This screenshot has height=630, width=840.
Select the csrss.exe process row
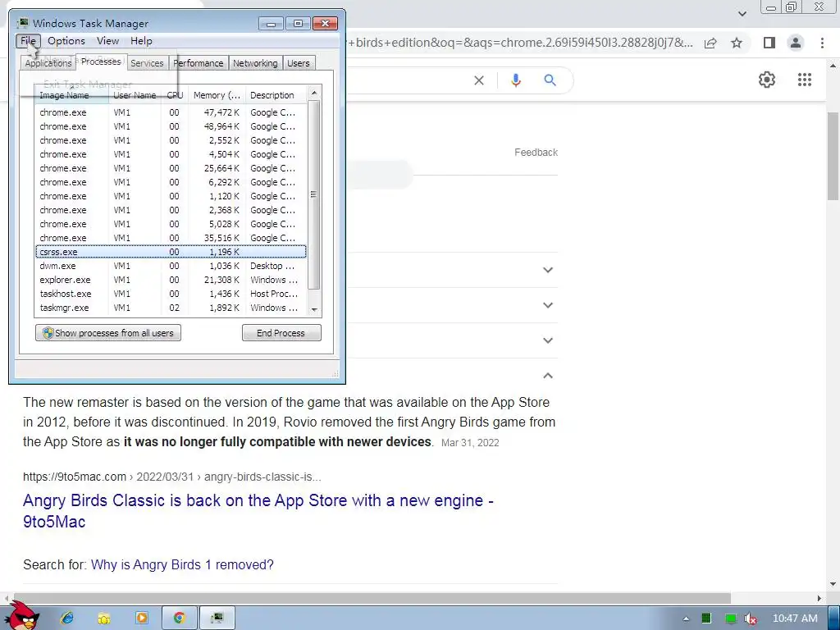tap(171, 252)
